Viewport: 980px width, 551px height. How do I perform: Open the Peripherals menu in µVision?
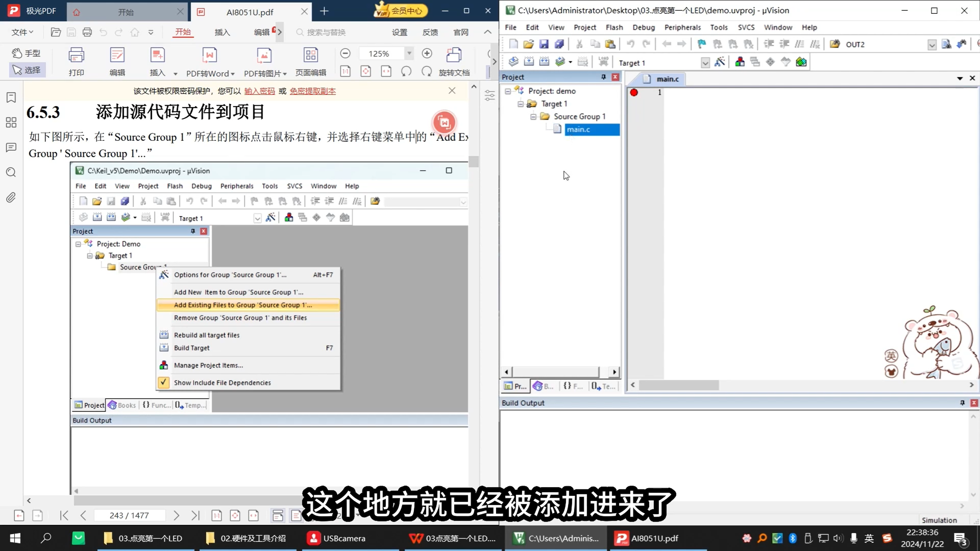pos(683,27)
